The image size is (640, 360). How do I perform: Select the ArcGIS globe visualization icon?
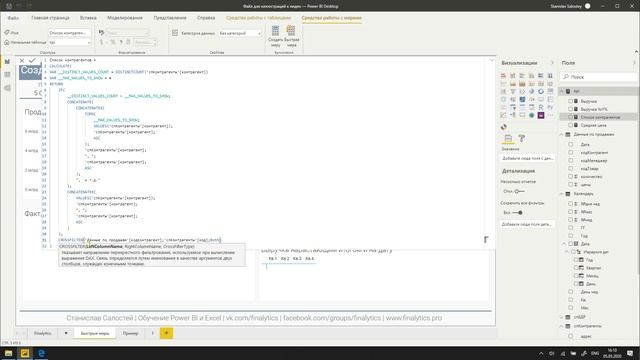(531, 115)
